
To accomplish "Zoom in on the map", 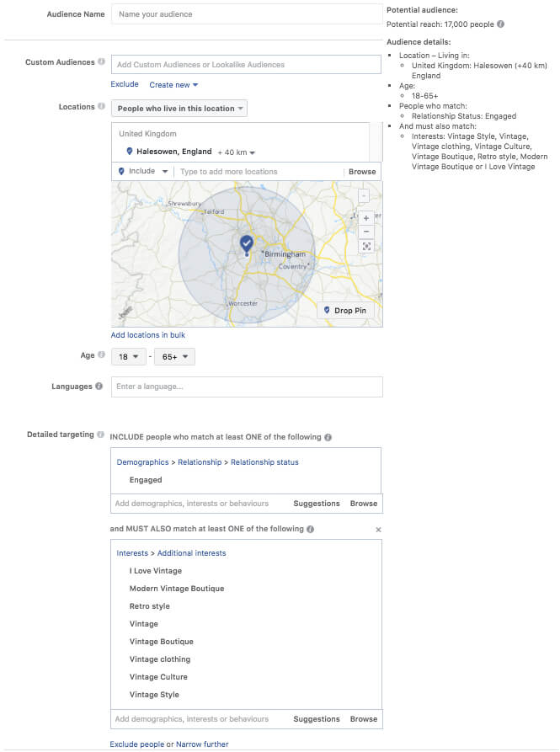I will (366, 218).
